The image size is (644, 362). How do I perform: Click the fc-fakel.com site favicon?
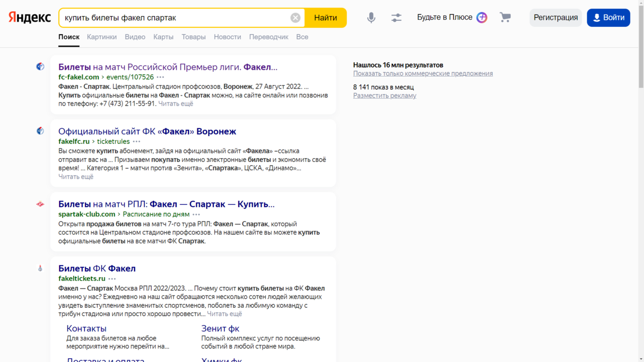pyautogui.click(x=40, y=67)
